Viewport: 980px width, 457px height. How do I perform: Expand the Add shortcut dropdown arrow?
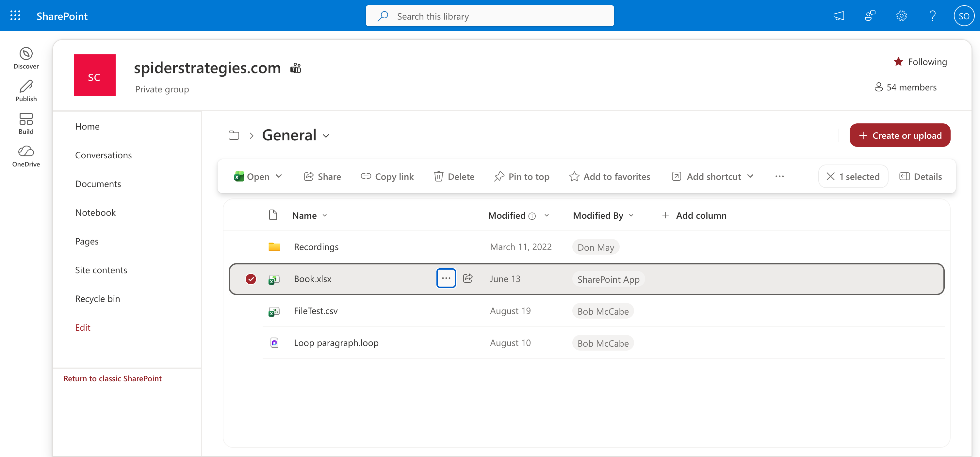click(750, 176)
